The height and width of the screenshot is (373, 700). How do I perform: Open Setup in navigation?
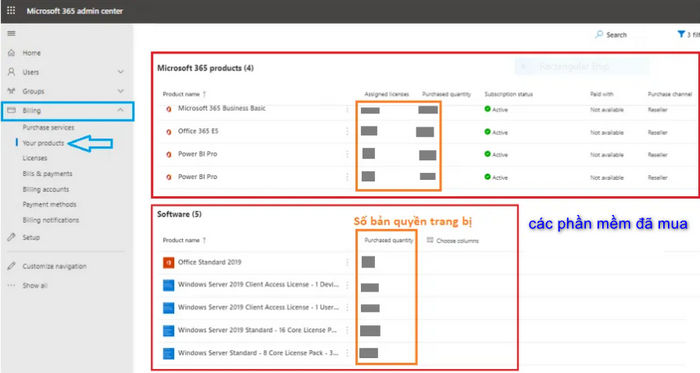[31, 237]
